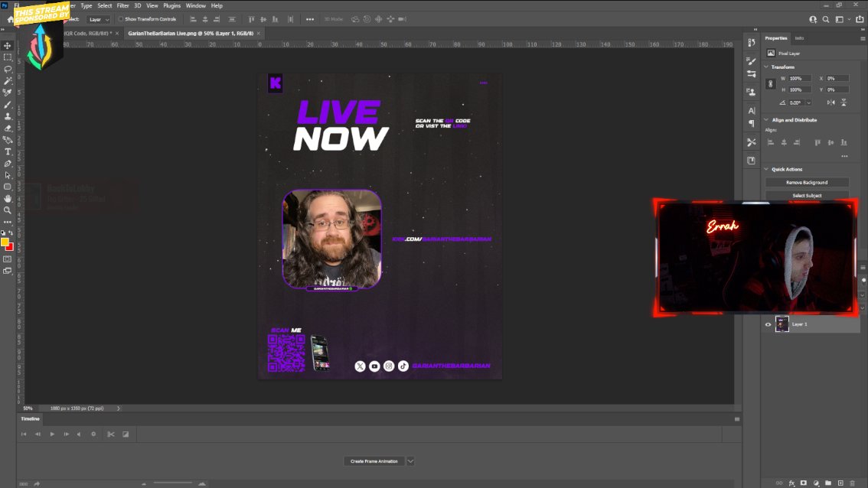Click the Remove Background button

pyautogui.click(x=806, y=182)
